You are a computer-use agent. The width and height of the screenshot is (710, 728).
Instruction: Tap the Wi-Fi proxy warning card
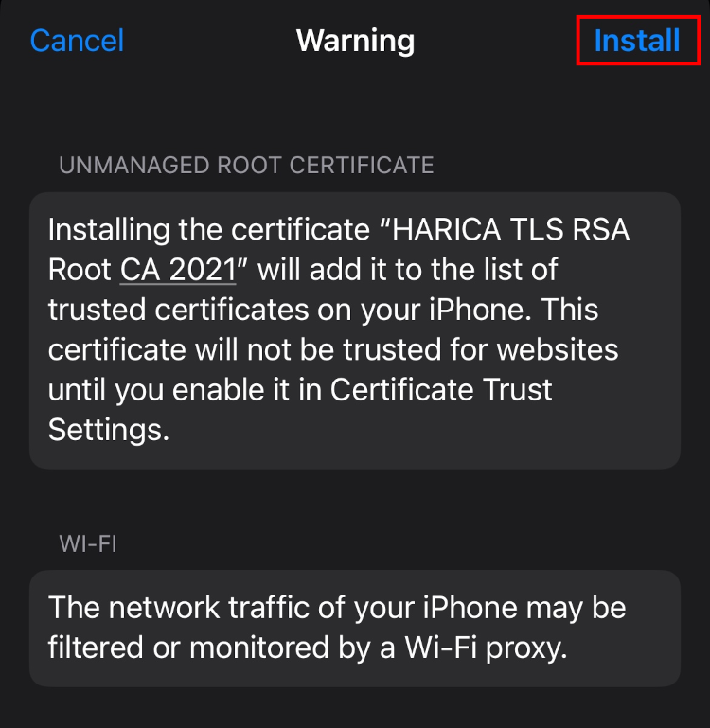[355, 629]
